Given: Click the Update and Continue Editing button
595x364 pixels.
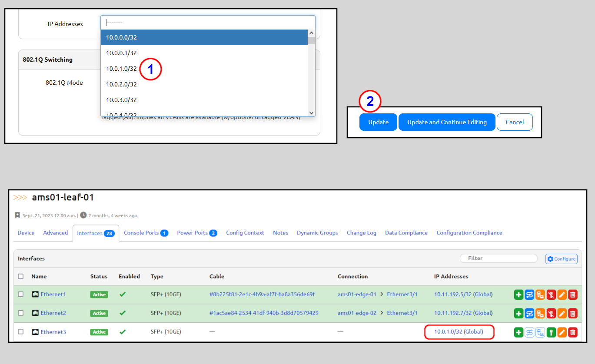Looking at the screenshot, I should (446, 122).
